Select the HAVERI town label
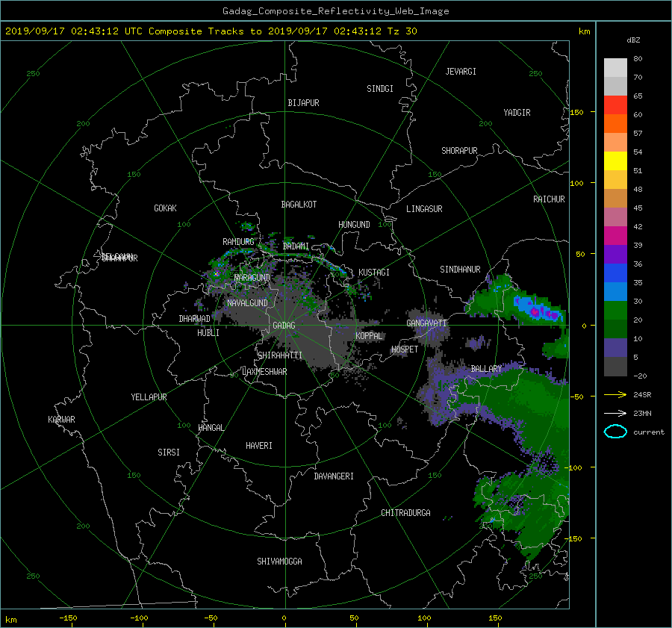The width and height of the screenshot is (672, 628). point(259,446)
